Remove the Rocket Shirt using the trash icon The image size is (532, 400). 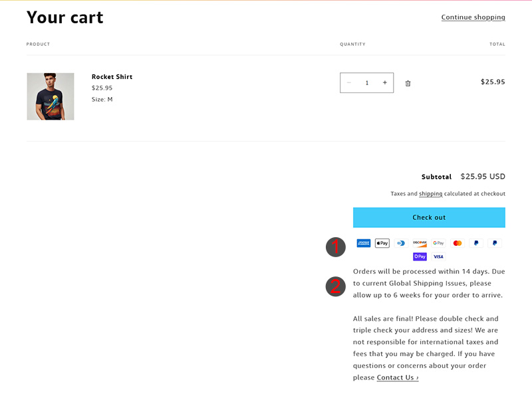tap(408, 82)
